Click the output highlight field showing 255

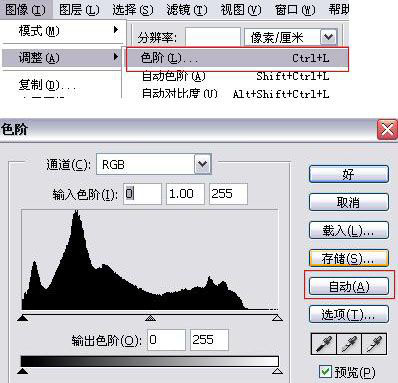point(209,340)
